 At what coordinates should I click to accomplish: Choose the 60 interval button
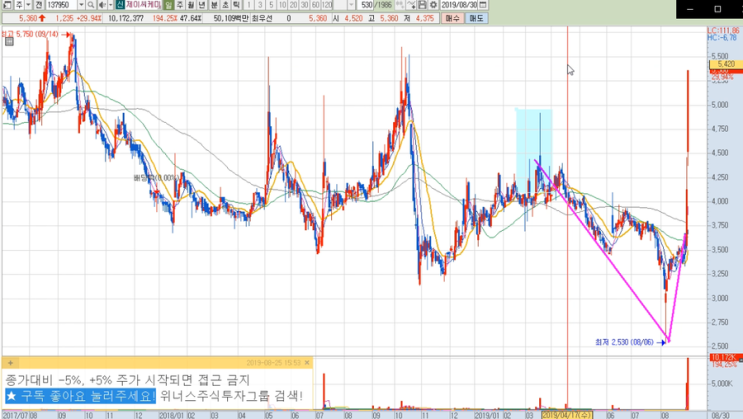tap(316, 5)
